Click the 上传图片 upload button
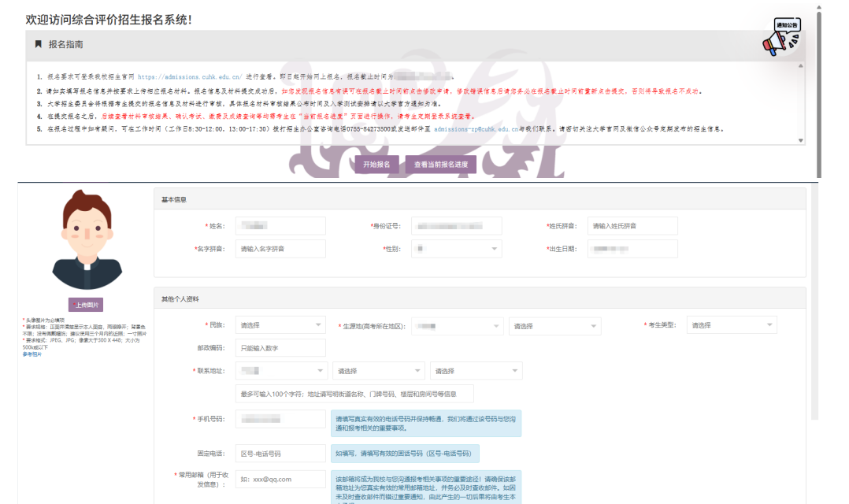 coord(85,305)
